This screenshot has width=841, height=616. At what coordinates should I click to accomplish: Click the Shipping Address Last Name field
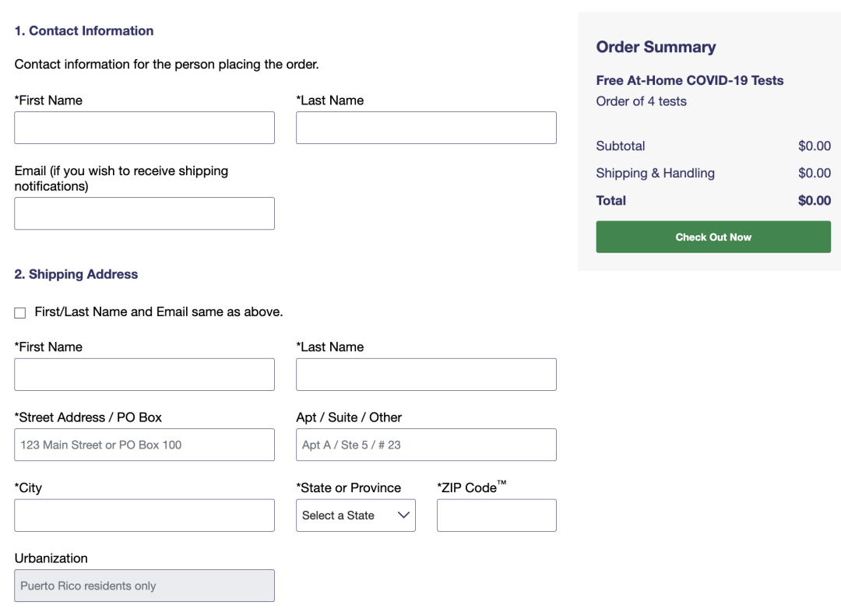(426, 375)
